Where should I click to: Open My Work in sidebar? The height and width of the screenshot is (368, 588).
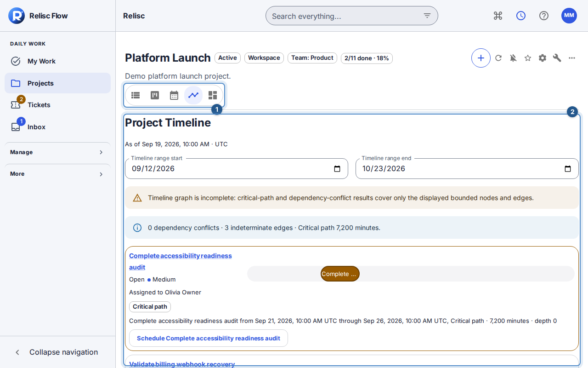[x=58, y=61]
